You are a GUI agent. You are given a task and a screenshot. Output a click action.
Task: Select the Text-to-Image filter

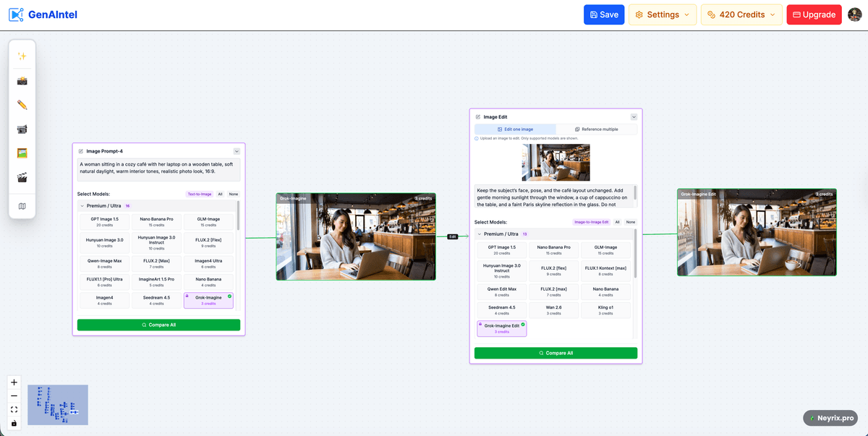200,194
